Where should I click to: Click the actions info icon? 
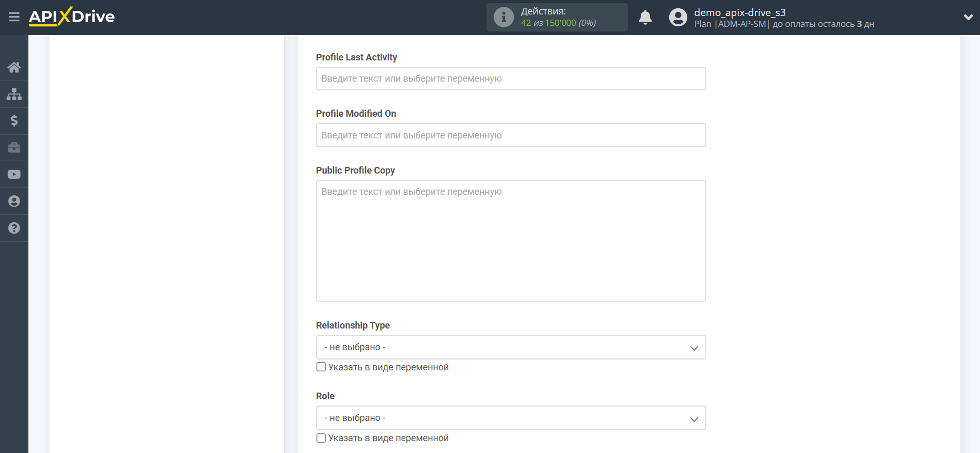503,17
